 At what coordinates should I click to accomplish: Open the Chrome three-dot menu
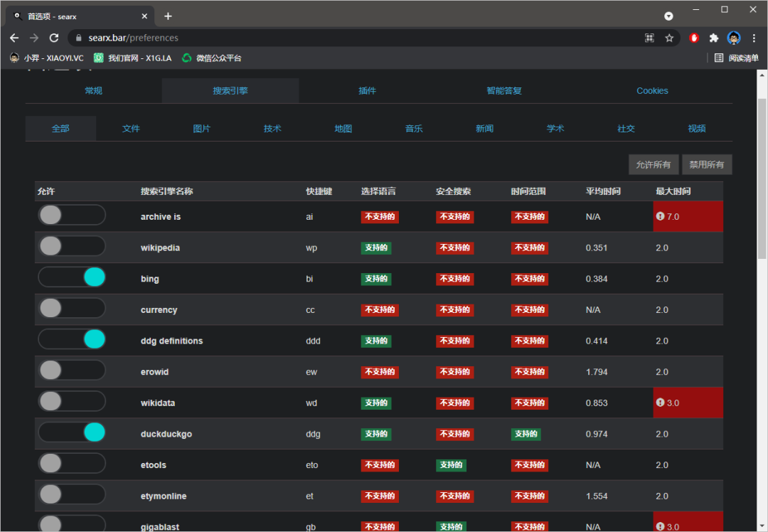(754, 38)
